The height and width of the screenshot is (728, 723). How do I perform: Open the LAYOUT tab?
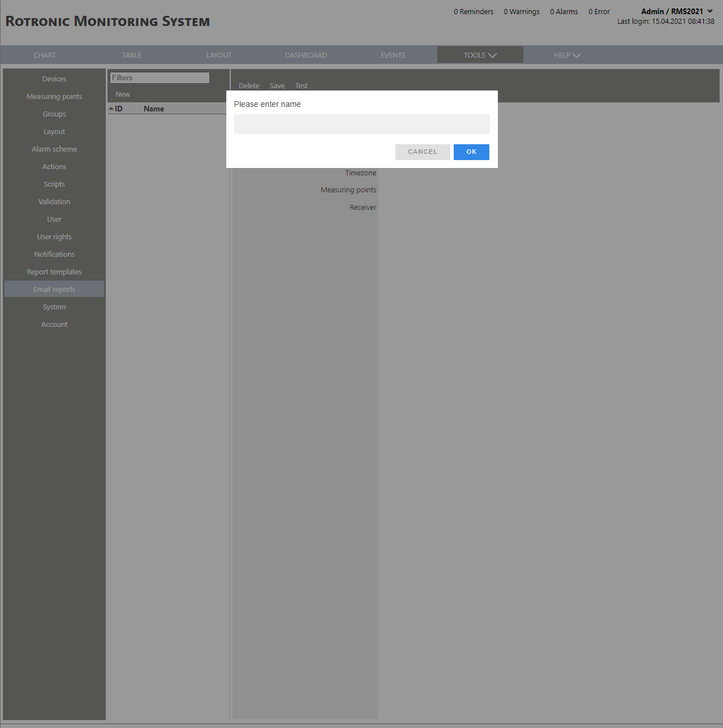pyautogui.click(x=219, y=55)
